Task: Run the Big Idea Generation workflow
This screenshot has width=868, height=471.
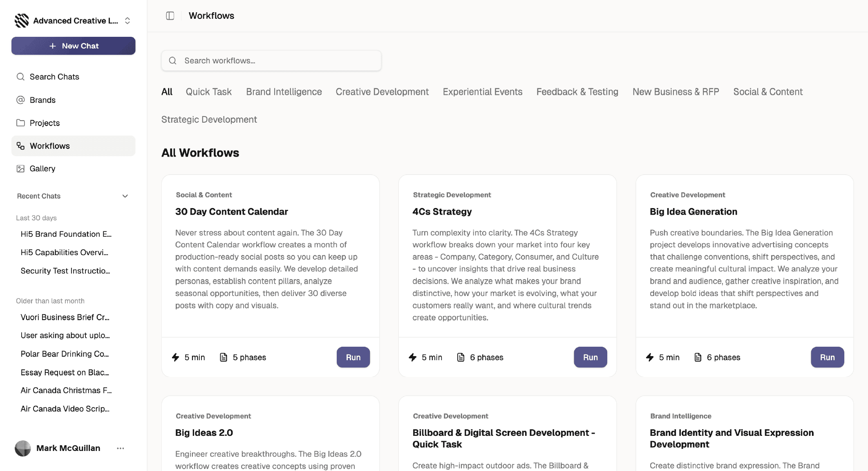Action: pyautogui.click(x=827, y=357)
